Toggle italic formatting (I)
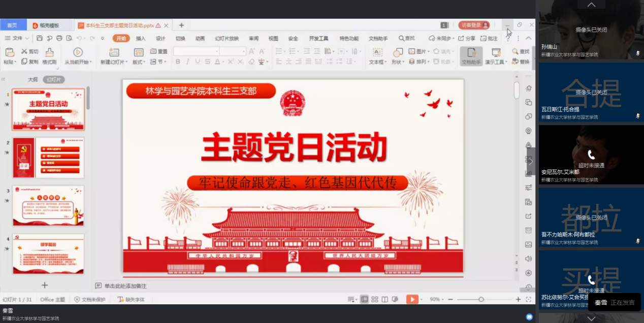The width and height of the screenshot is (644, 323). [x=187, y=62]
